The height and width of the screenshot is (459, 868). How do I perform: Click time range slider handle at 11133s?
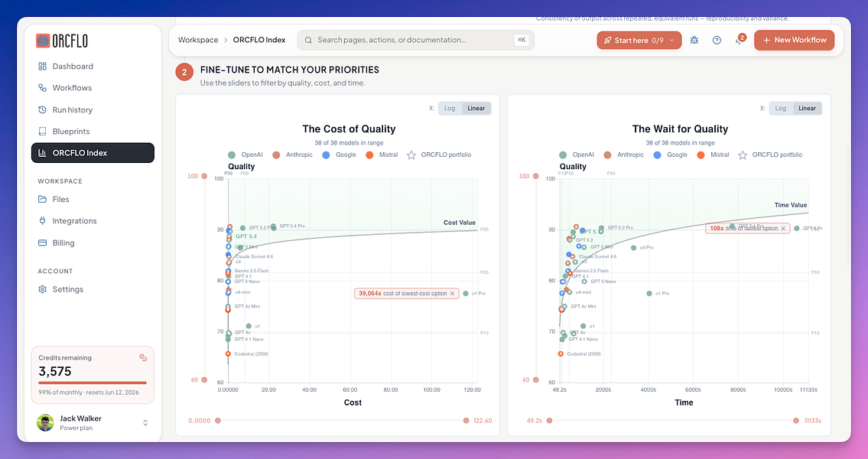pyautogui.click(x=796, y=420)
